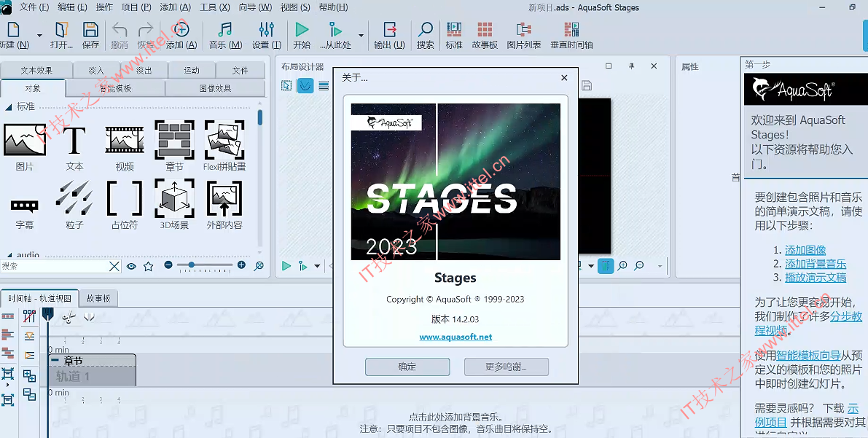This screenshot has height=438, width=868.
Task: Click the 添加背景音乐 link in the welcome panel
Action: pos(816,264)
